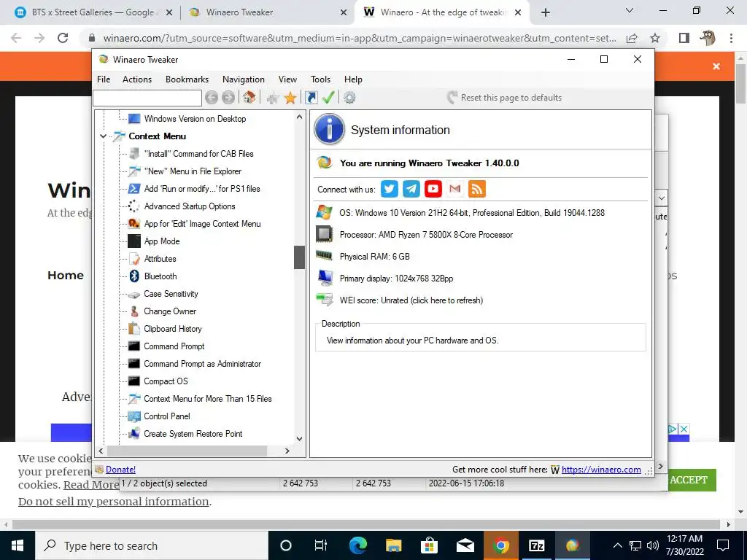The width and height of the screenshot is (747, 560).
Task: Open the YouTube icon link
Action: (x=433, y=189)
